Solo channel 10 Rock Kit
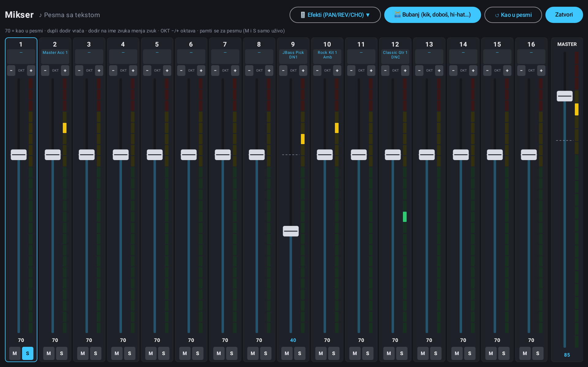The height and width of the screenshot is (367, 588). tap(334, 353)
